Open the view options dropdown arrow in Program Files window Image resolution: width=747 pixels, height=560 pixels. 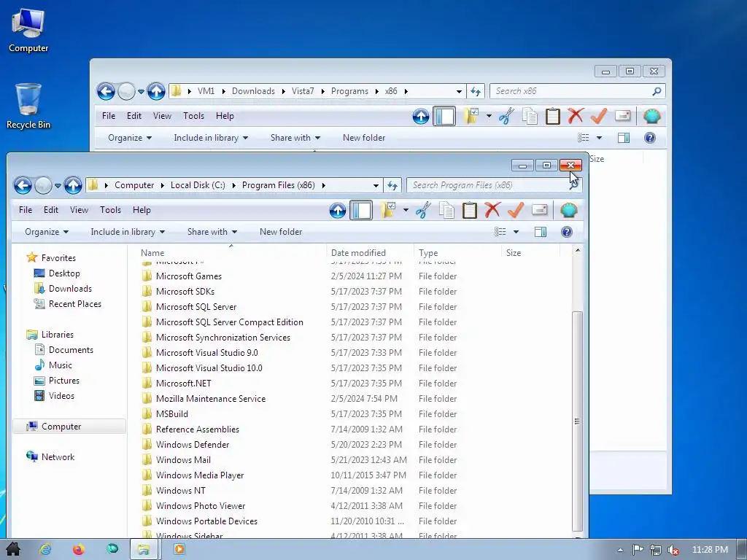pos(516,232)
